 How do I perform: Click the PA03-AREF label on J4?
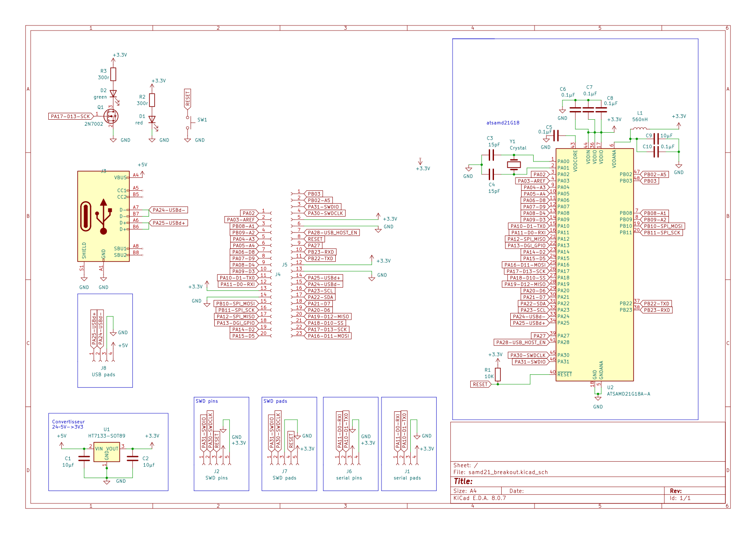[241, 220]
